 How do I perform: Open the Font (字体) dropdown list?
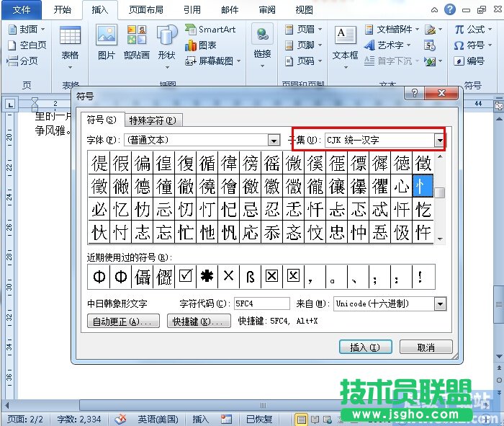coord(274,140)
